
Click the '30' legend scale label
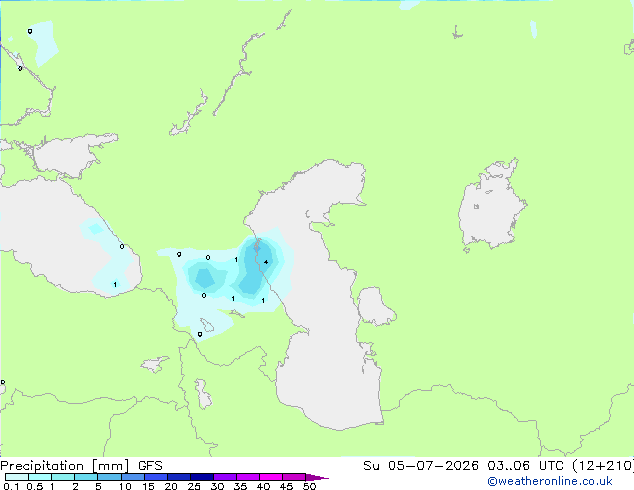217,486
